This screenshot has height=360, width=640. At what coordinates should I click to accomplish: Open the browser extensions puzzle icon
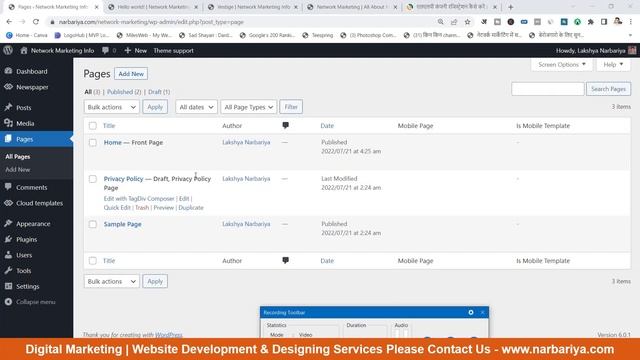(591, 22)
